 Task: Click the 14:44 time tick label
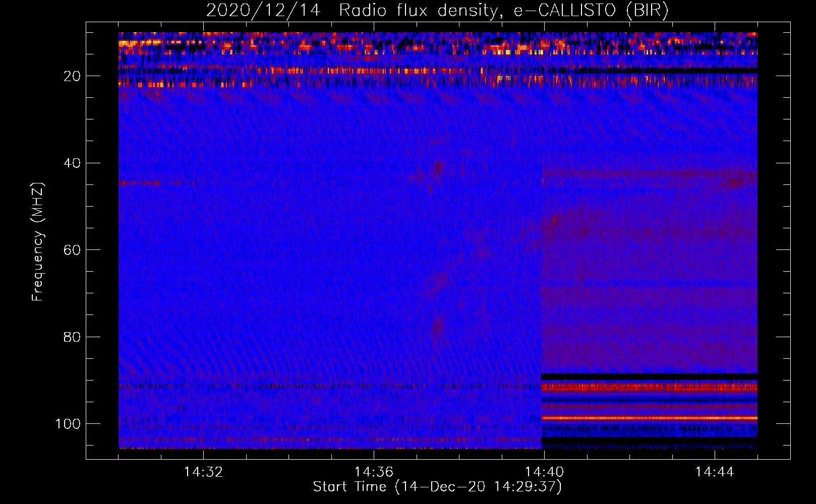point(715,472)
